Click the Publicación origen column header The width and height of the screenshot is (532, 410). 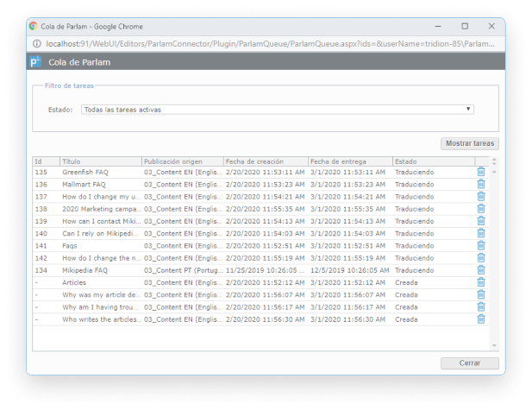(181, 161)
